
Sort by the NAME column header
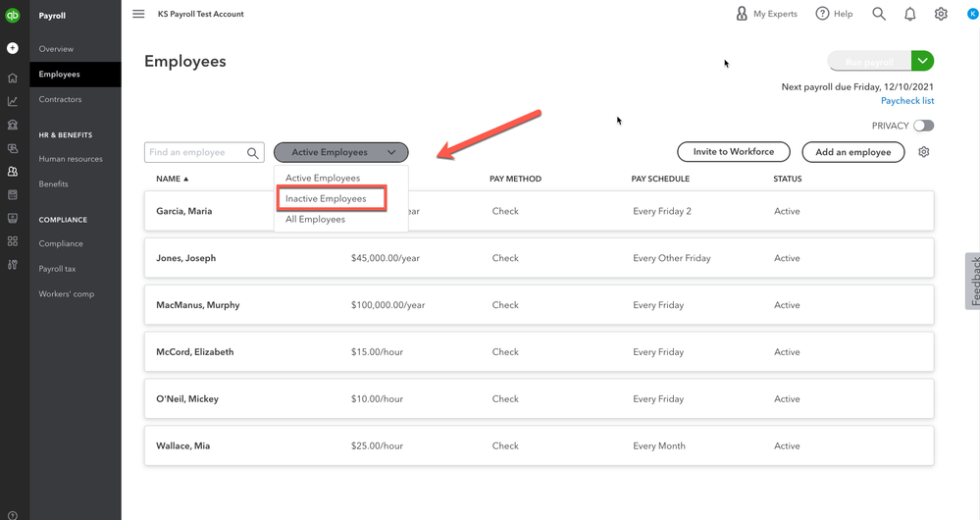click(172, 179)
